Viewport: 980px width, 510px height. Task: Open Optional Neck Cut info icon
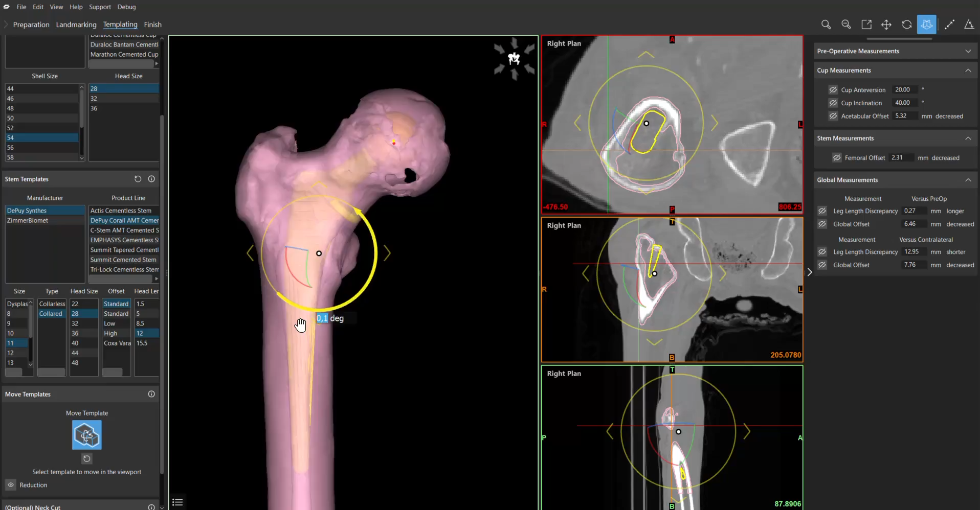151,507
